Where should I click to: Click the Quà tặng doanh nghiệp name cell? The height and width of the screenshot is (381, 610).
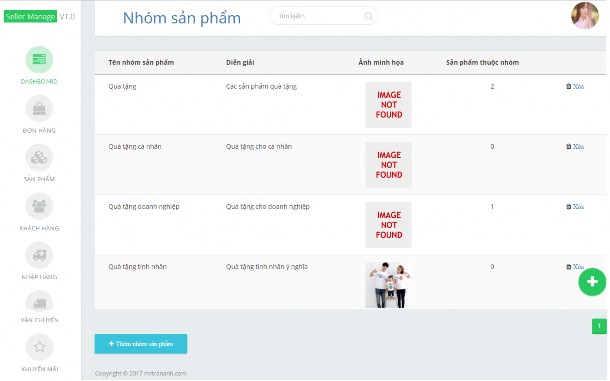pyautogui.click(x=144, y=207)
